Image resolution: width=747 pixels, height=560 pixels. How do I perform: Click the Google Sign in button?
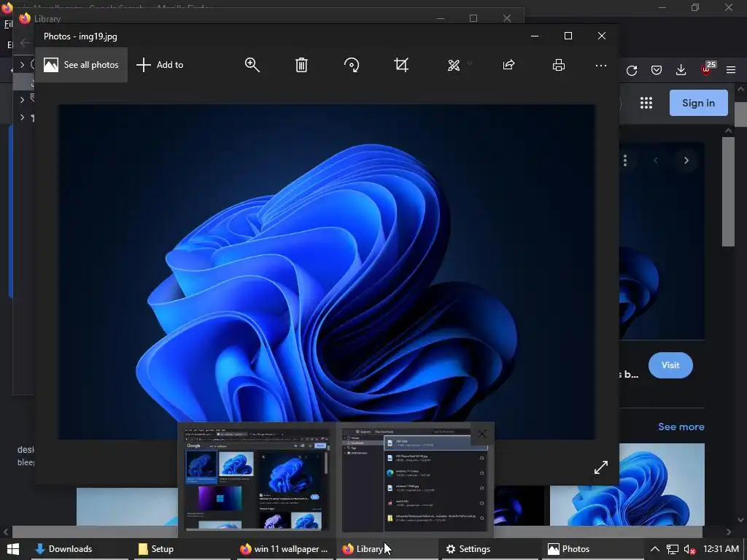(x=698, y=103)
